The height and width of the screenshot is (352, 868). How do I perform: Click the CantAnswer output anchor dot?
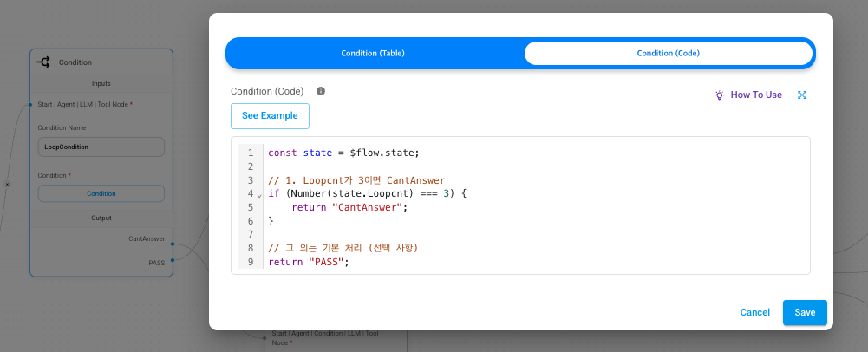coord(173,244)
